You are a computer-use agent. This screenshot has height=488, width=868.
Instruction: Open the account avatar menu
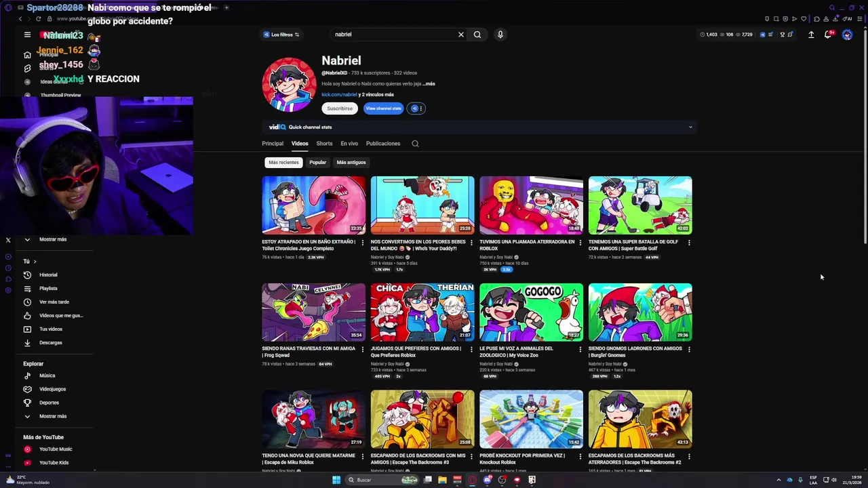point(847,35)
